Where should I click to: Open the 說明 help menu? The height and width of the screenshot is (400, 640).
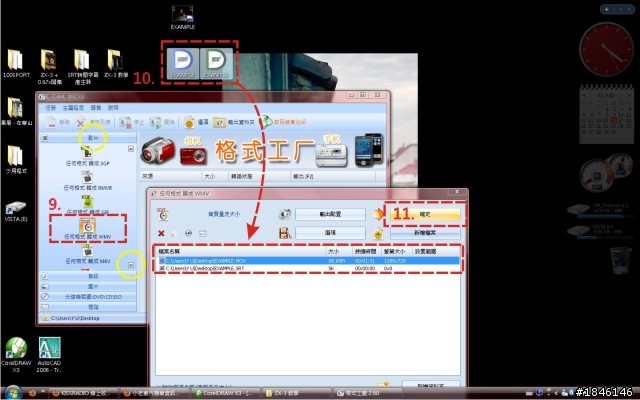pos(113,108)
